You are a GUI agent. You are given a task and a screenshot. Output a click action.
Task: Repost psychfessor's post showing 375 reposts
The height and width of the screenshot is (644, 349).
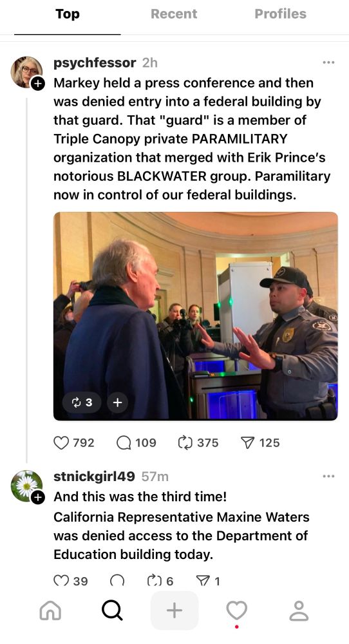coord(185,443)
